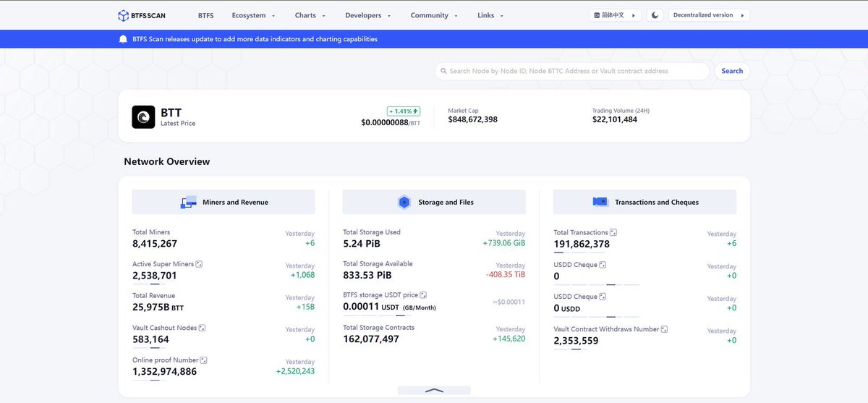Open chart icon beside Vault Contract Withdraws Number

[664, 329]
